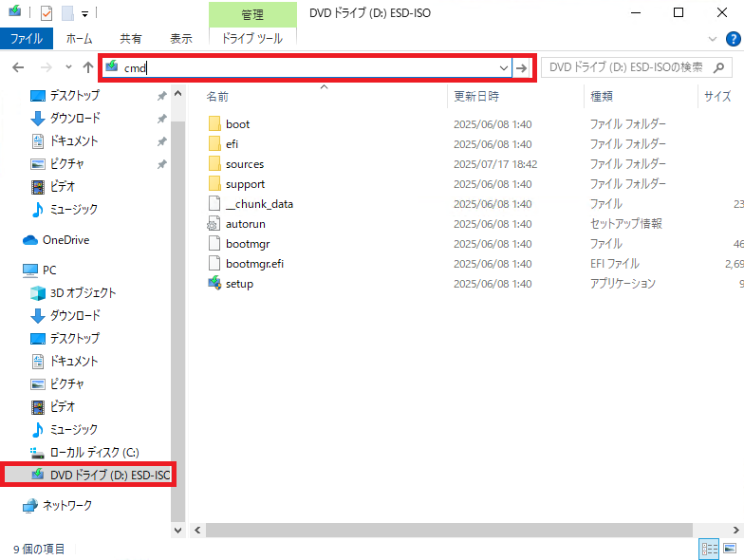Screen dimensions: 744x560
Task: Select the support folder
Action: 245,184
